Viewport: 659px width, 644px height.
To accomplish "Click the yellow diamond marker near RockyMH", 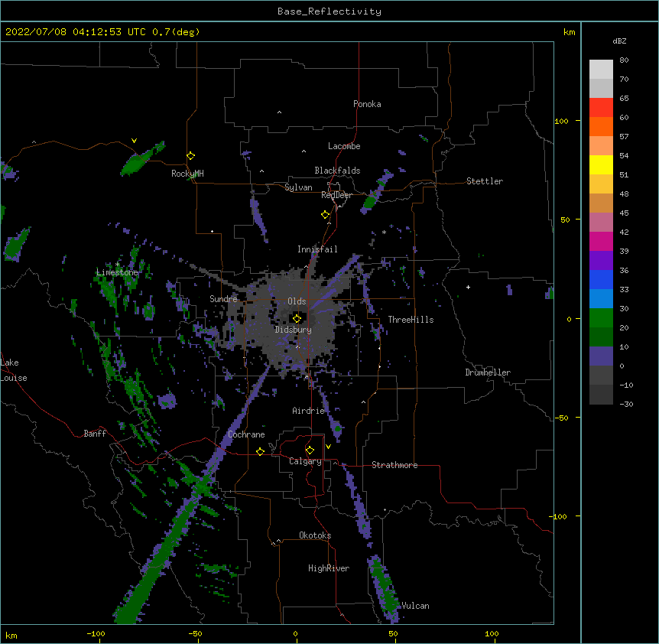I will point(190,156).
